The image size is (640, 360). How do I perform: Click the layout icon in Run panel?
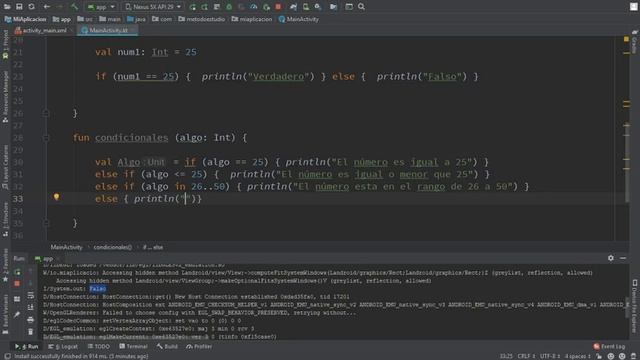tap(17, 299)
